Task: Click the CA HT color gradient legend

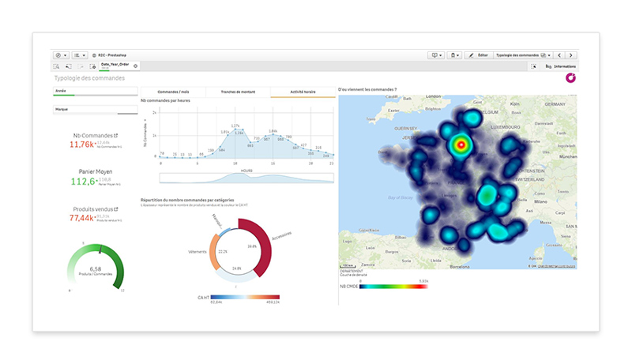Action: [x=245, y=297]
